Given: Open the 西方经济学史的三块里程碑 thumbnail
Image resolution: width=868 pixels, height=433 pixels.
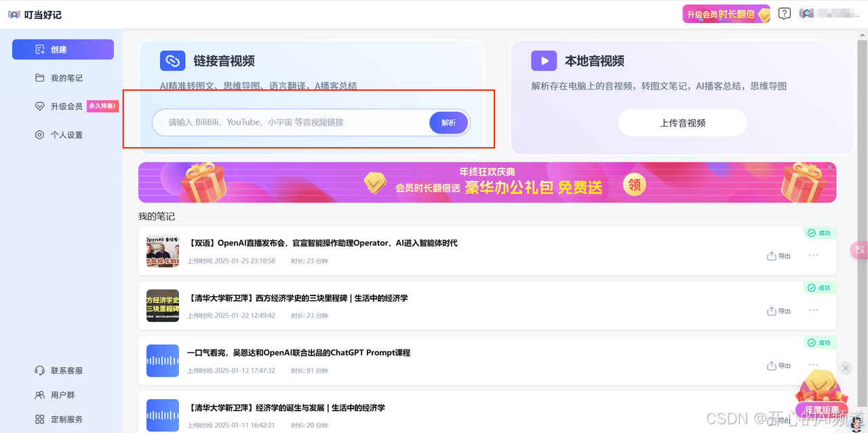Looking at the screenshot, I should coord(163,306).
